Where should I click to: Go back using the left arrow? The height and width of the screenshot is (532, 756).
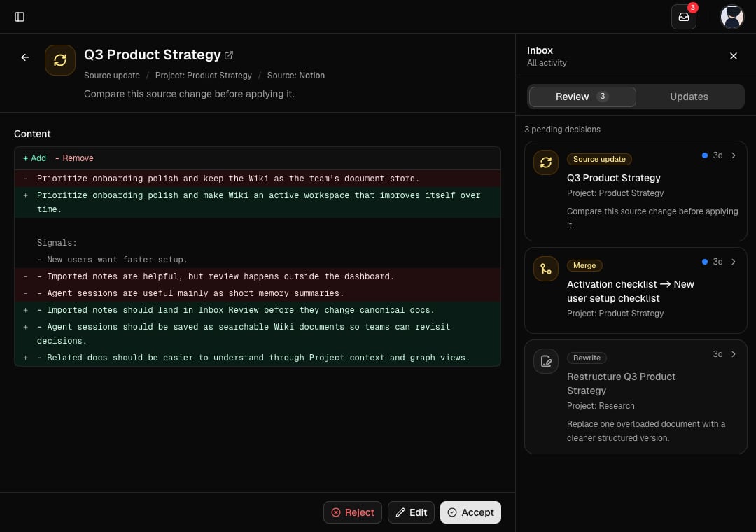coord(25,57)
